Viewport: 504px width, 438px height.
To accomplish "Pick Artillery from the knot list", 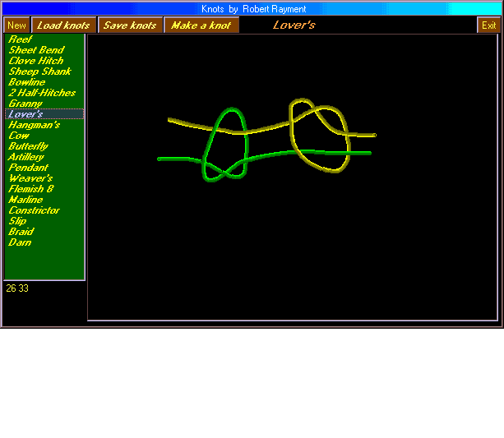I will pyautogui.click(x=26, y=157).
